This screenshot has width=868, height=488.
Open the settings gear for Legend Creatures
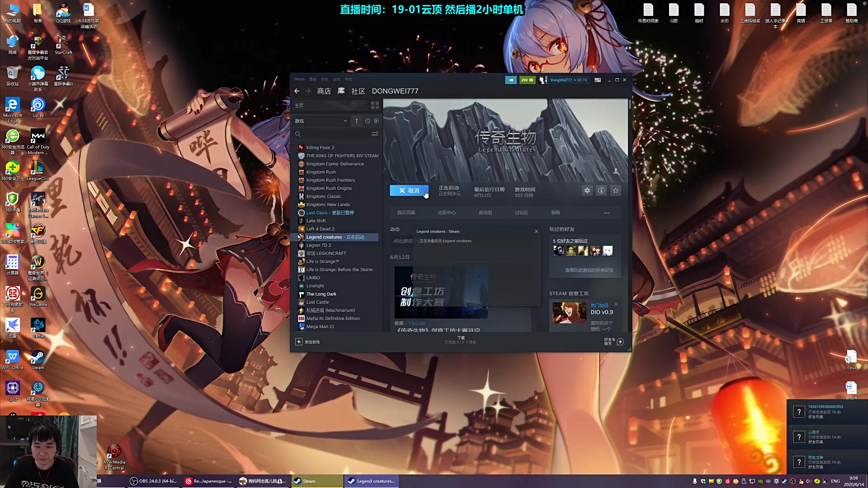coord(587,191)
